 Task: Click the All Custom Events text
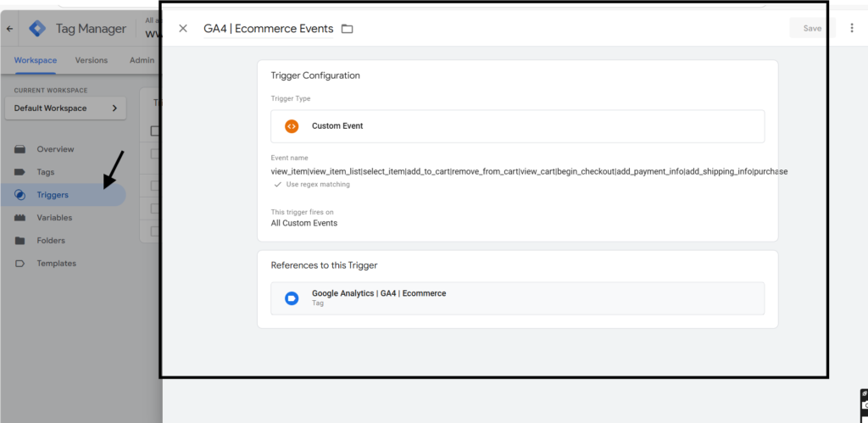pos(304,223)
